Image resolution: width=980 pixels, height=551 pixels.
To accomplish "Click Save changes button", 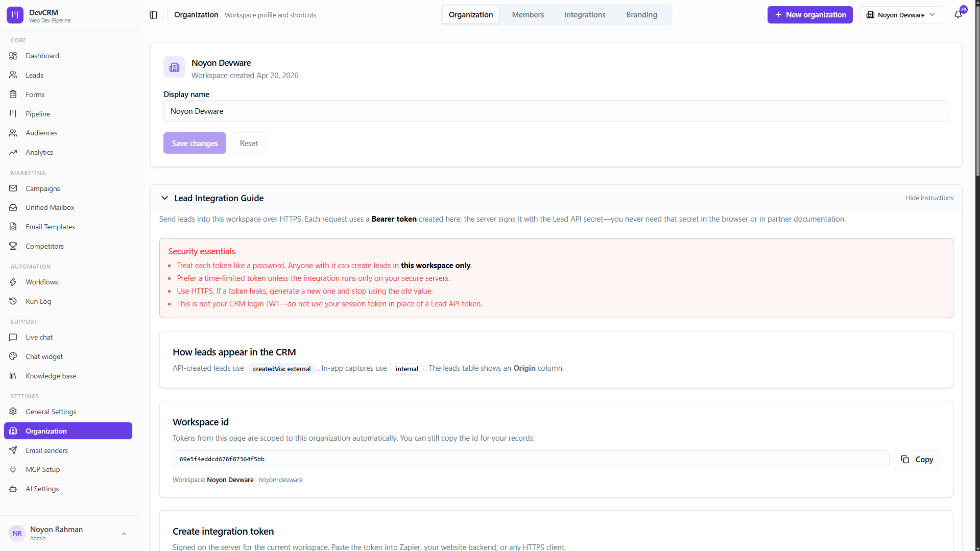I will point(195,143).
